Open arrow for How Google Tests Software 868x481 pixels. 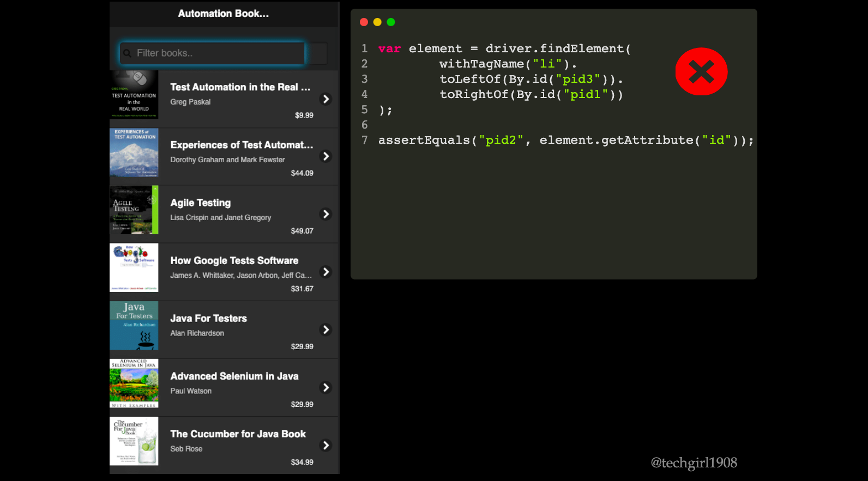click(x=325, y=272)
